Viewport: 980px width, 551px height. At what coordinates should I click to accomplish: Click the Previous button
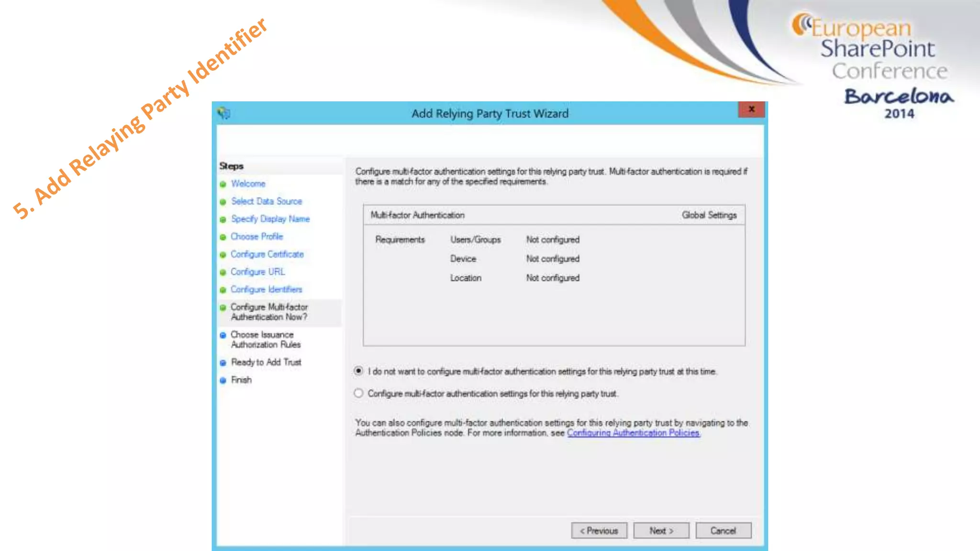pyautogui.click(x=599, y=530)
